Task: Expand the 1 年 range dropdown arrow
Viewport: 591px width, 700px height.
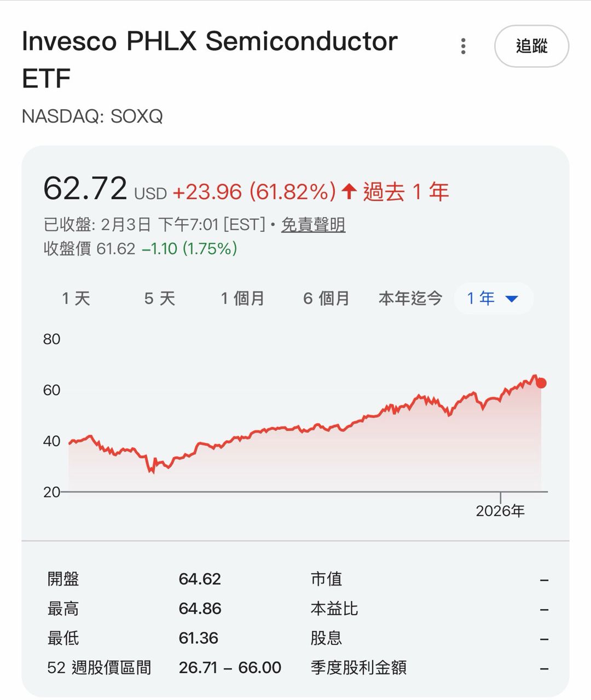Action: 512,299
